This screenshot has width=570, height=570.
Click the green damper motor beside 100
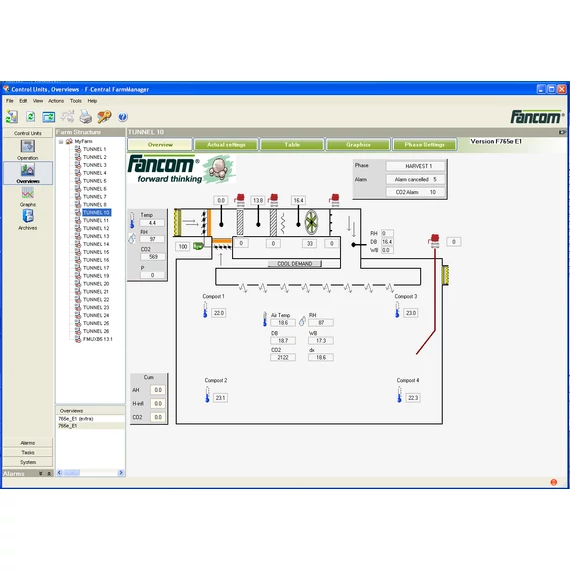tap(198, 246)
